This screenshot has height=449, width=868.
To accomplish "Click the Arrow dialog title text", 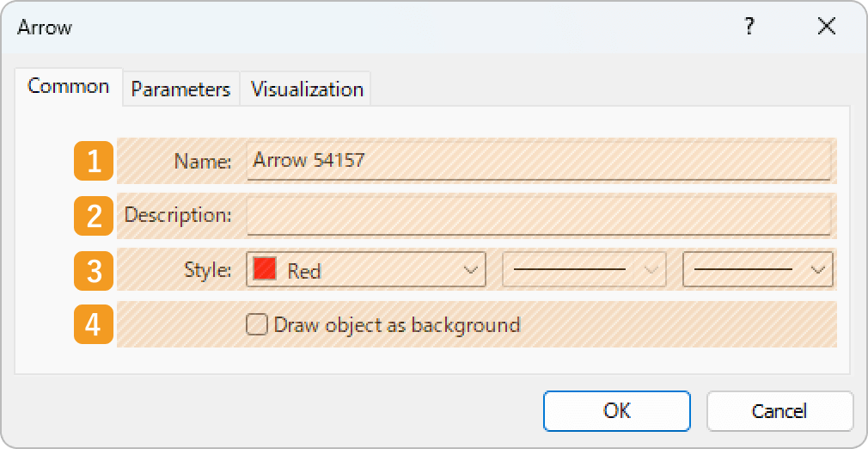I will 45,28.
